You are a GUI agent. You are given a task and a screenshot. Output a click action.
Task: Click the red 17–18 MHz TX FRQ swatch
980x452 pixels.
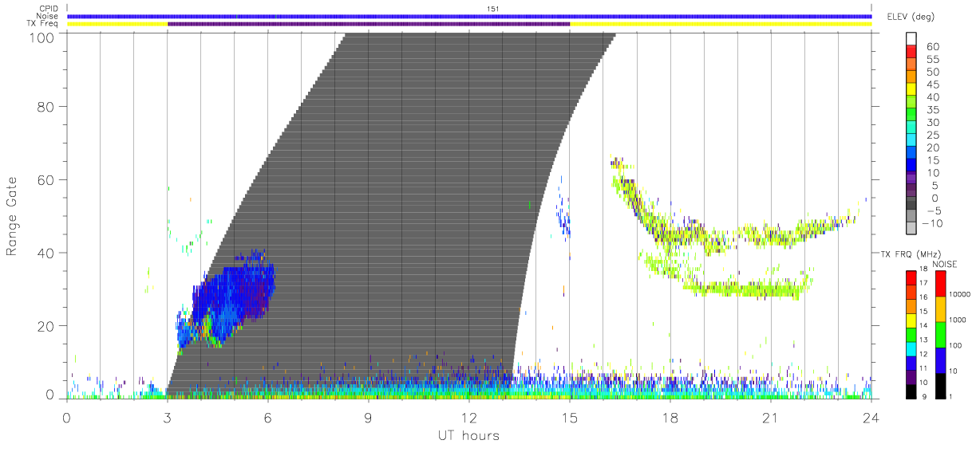911,277
